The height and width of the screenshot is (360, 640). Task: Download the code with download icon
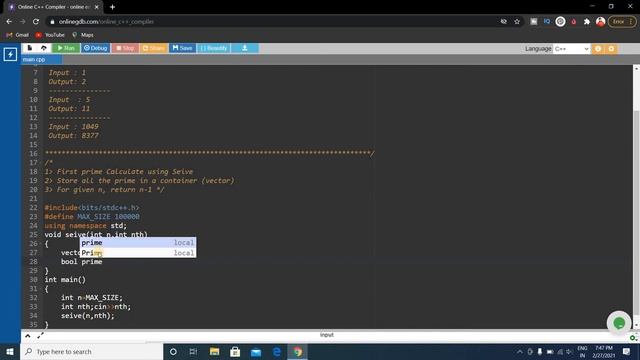coord(244,48)
